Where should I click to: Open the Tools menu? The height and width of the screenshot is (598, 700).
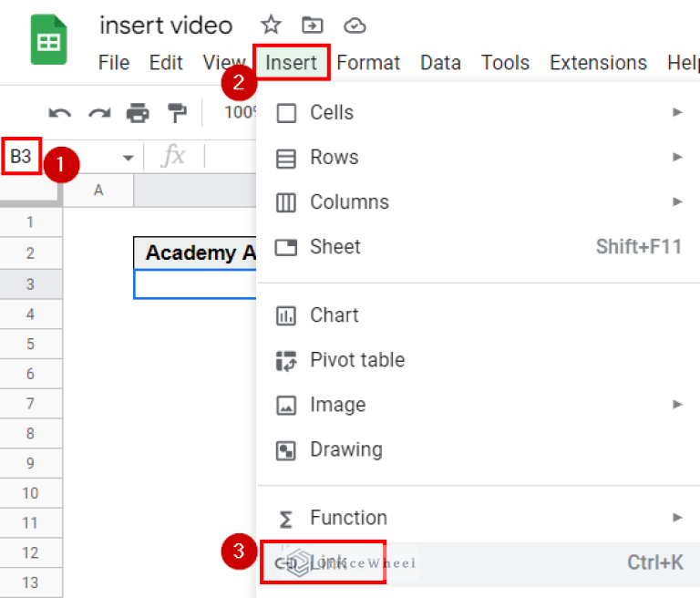point(505,63)
